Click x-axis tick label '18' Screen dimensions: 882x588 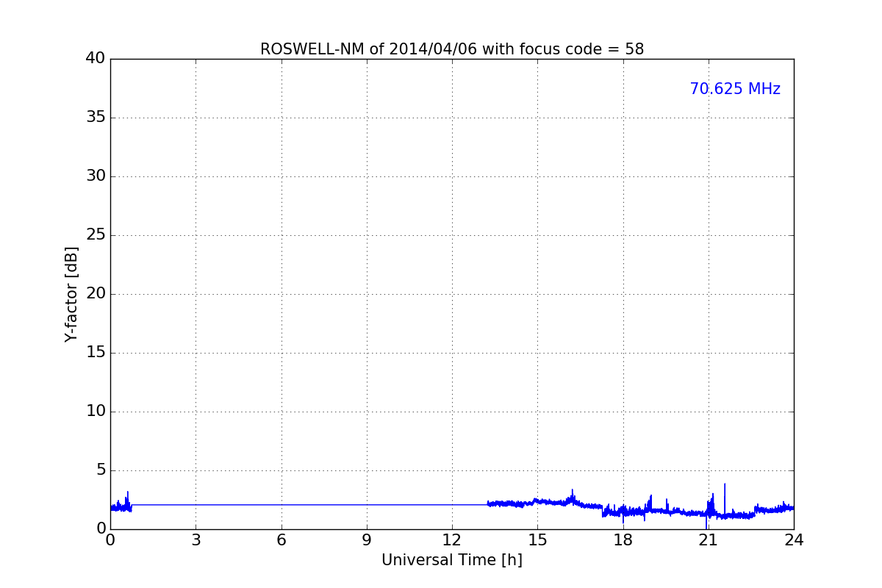click(x=623, y=540)
